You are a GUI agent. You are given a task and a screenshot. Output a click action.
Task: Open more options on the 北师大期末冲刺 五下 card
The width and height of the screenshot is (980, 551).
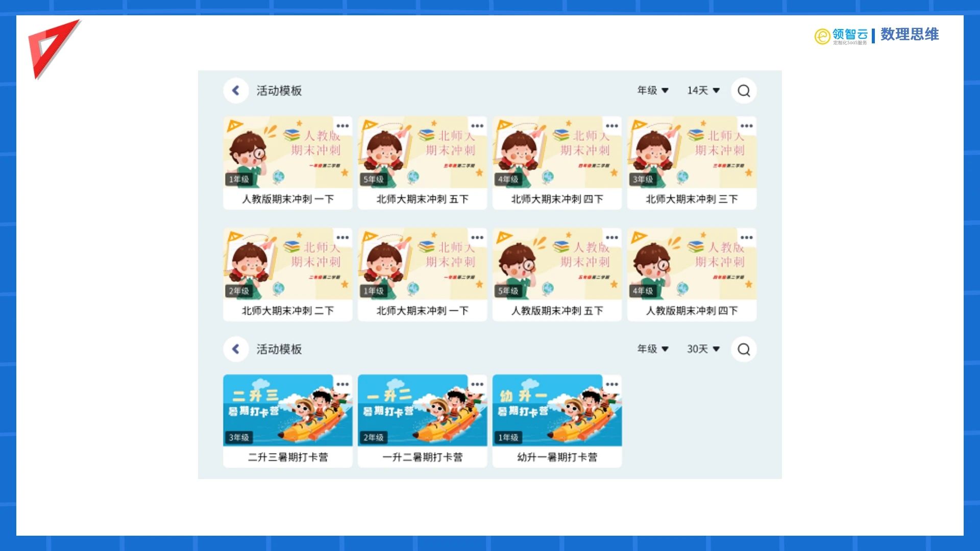(477, 124)
